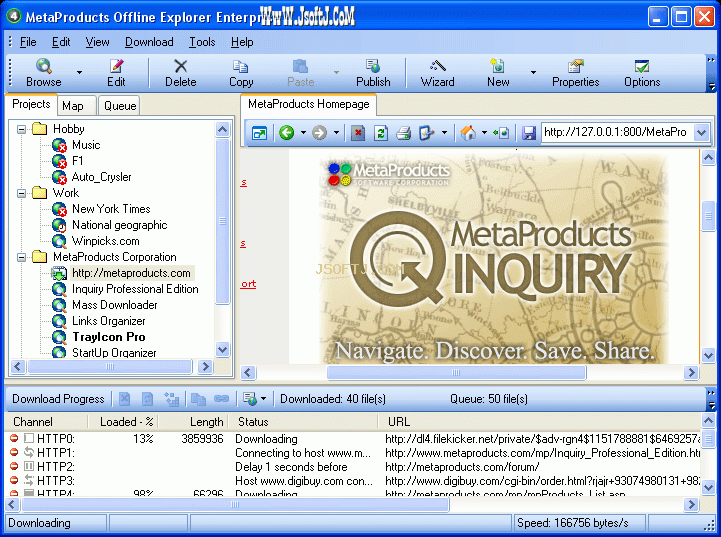Image resolution: width=721 pixels, height=537 pixels.
Task: Stop the HTTP0 channel download
Action: pos(14,438)
